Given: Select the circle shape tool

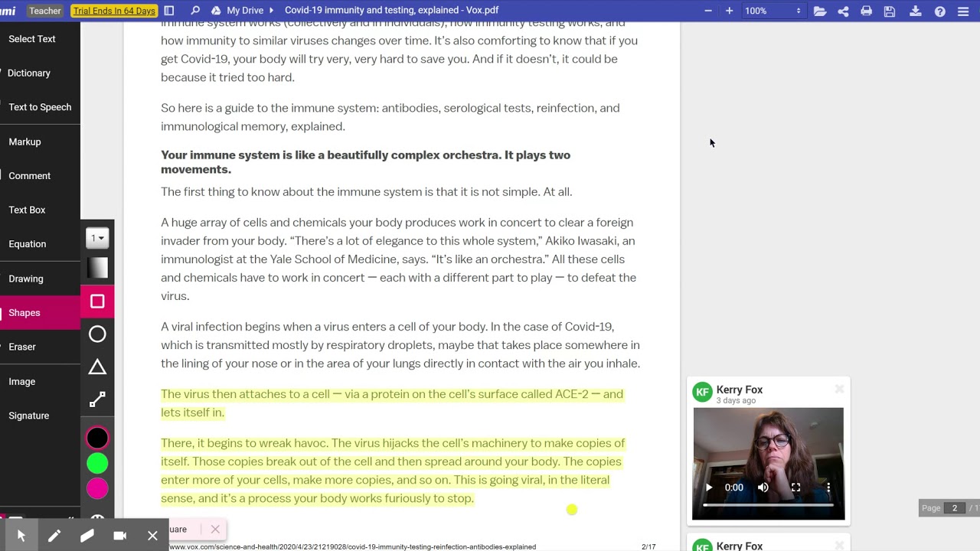Looking at the screenshot, I should point(97,334).
